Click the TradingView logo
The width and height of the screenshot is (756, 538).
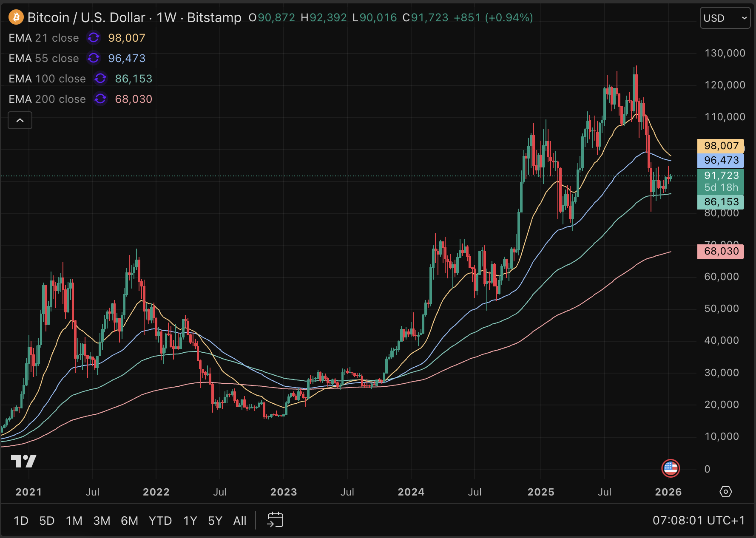(23, 461)
